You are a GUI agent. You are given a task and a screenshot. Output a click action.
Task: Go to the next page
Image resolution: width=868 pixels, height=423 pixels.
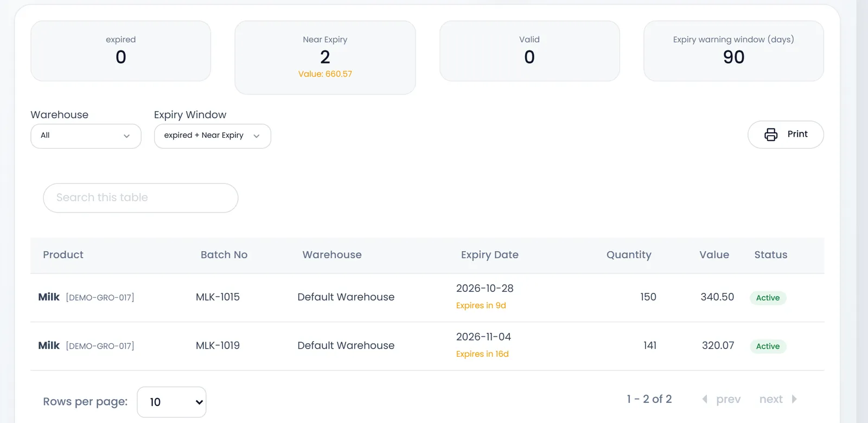point(771,399)
